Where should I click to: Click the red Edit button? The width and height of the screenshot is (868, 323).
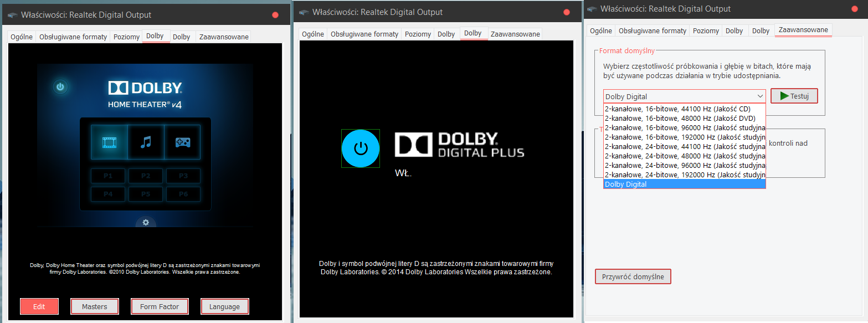tap(39, 306)
